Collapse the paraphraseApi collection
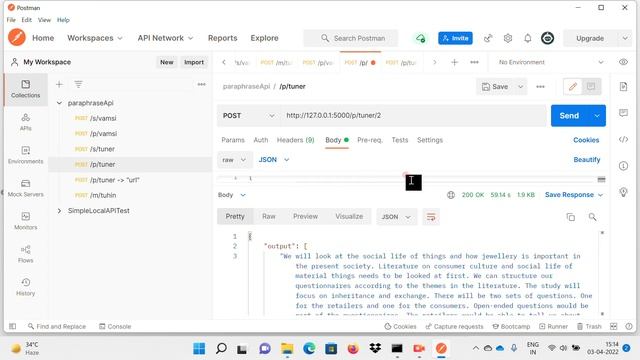640x360 pixels. click(59, 103)
